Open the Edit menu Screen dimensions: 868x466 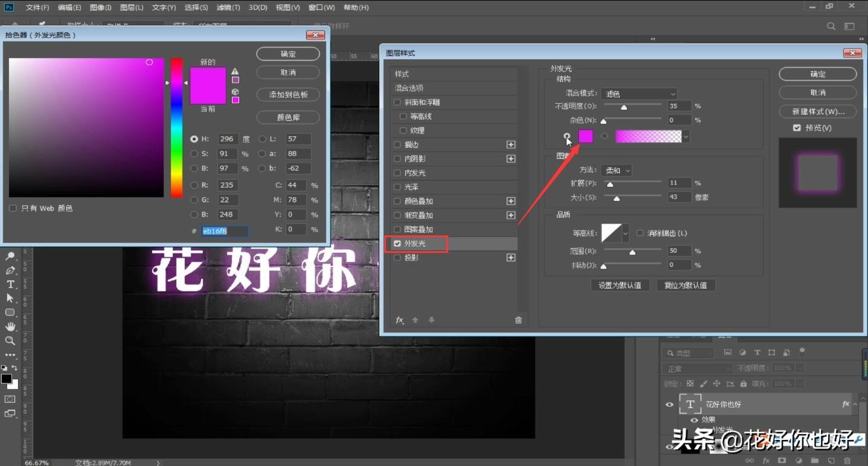point(69,8)
